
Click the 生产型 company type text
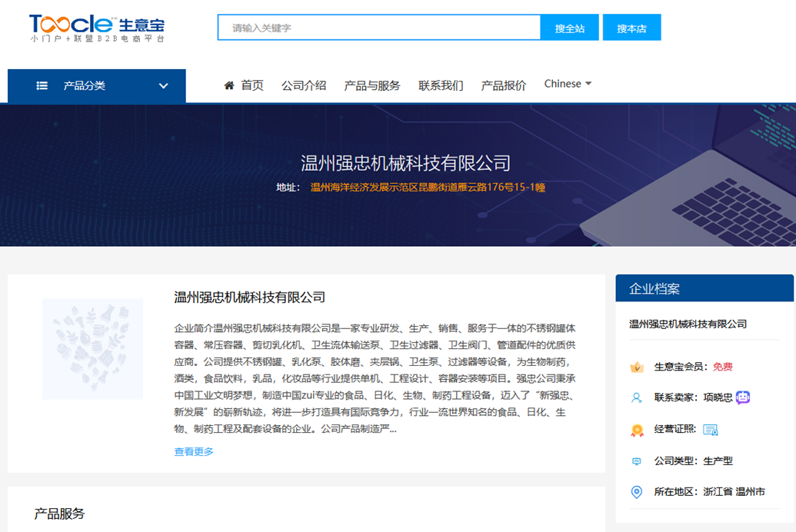pos(718,461)
